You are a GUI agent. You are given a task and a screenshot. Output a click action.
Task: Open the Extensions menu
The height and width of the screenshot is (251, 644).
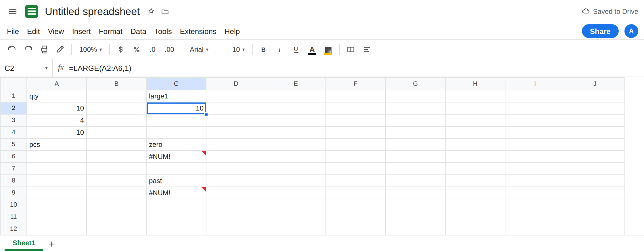tap(198, 31)
